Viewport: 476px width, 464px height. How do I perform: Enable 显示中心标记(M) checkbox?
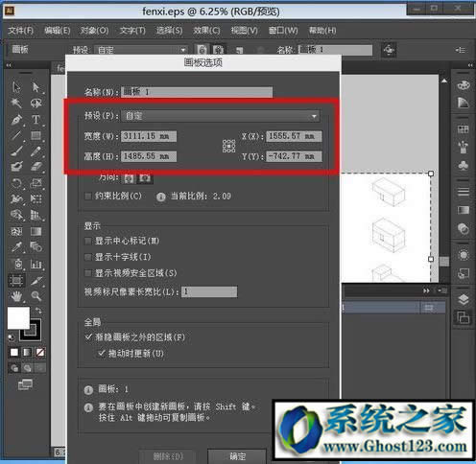click(x=88, y=241)
